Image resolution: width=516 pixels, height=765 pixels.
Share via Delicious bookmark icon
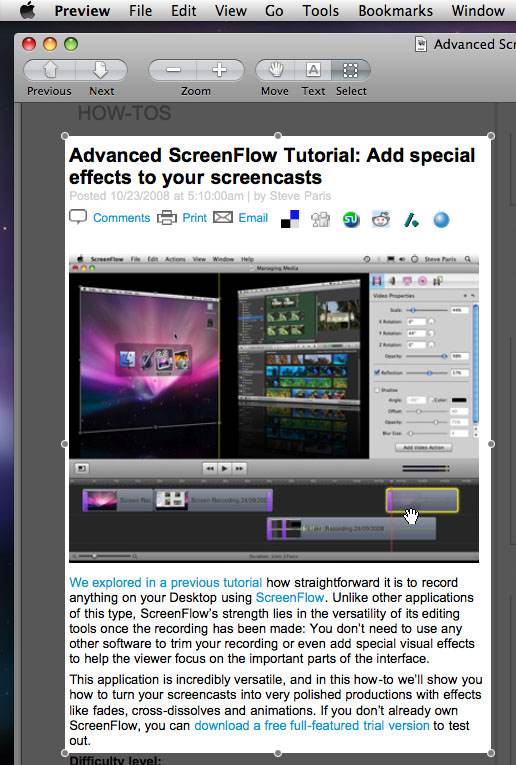[x=290, y=220]
